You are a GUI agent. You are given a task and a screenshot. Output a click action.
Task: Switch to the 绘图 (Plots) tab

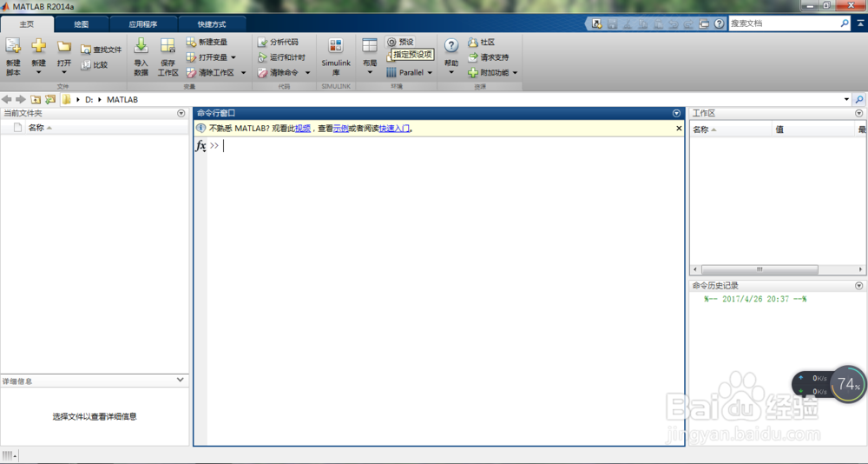pos(82,24)
